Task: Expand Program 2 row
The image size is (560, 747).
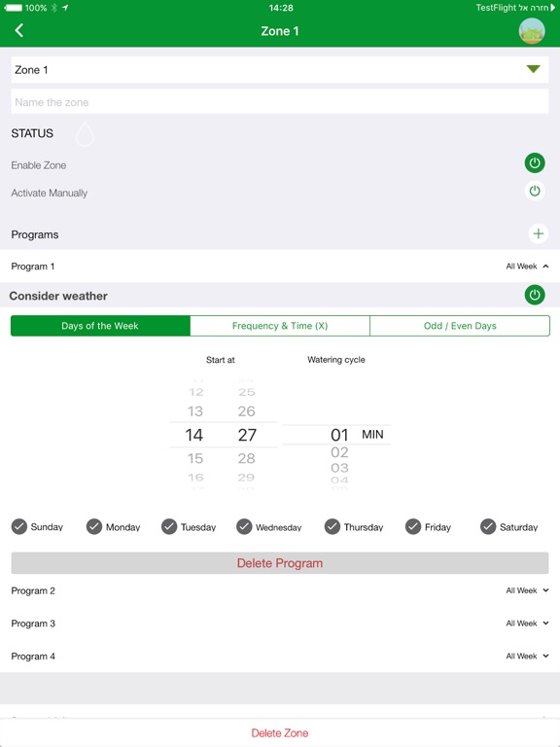Action: point(280,590)
